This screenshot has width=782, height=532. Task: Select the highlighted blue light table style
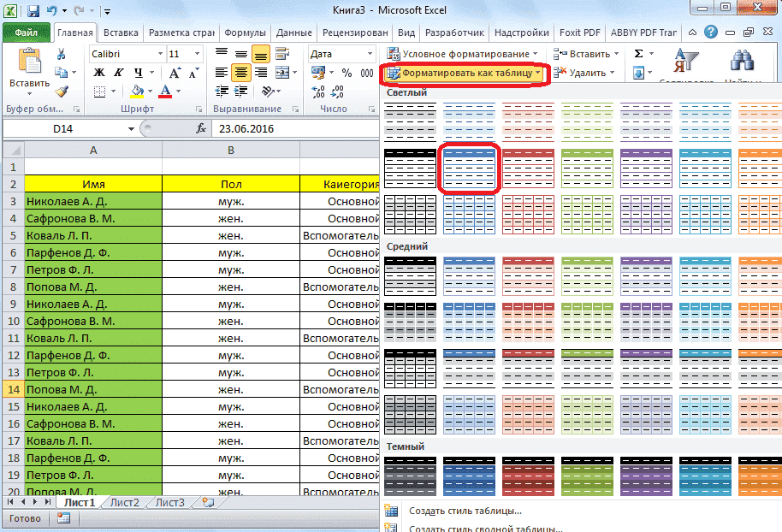468,168
